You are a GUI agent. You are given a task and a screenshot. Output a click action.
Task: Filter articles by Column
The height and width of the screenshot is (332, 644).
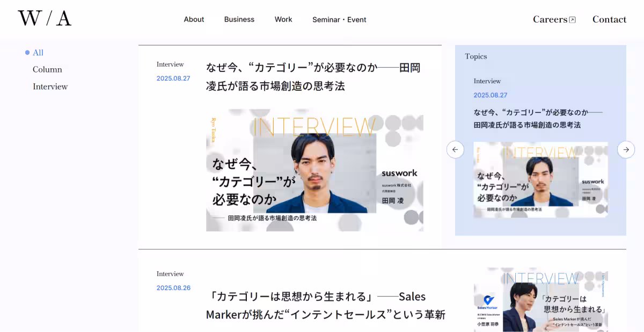[47, 69]
